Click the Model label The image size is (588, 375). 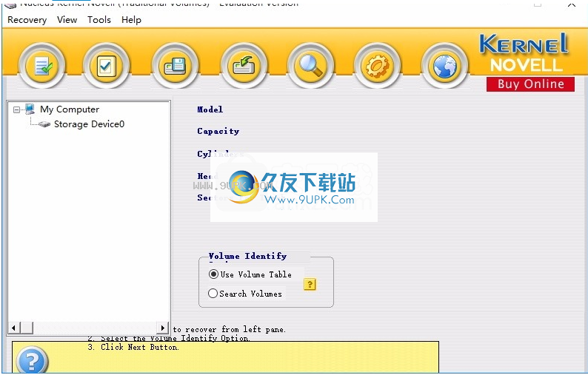tap(210, 109)
